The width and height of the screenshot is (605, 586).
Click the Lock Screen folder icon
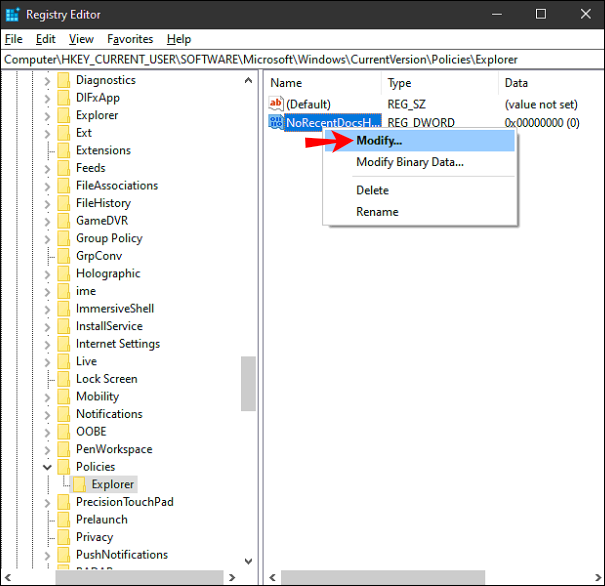click(64, 379)
